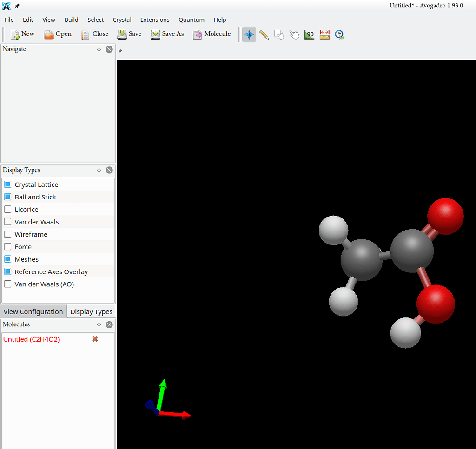The width and height of the screenshot is (476, 449).
Task: Uncheck the Meshes display type
Action: [x=7, y=259]
